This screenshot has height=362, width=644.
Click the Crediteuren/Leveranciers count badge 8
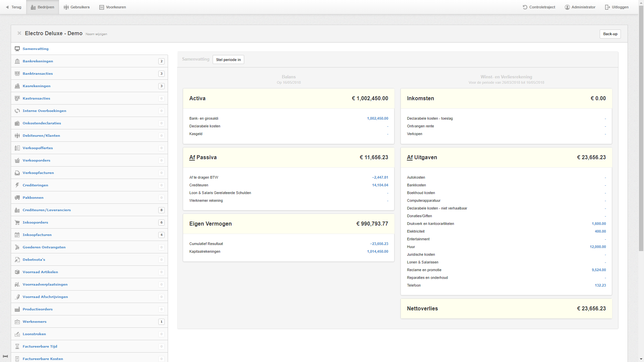pyautogui.click(x=161, y=210)
